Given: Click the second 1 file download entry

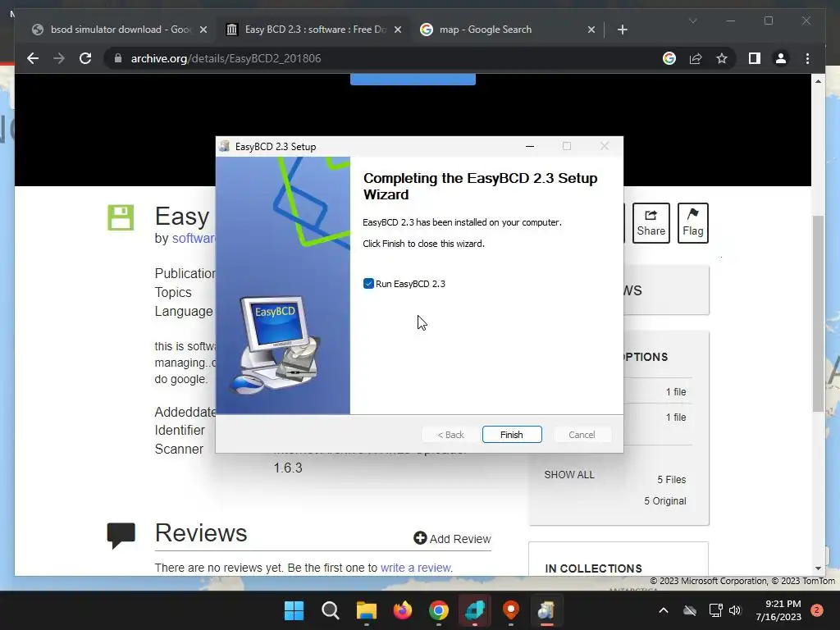Looking at the screenshot, I should tap(676, 417).
